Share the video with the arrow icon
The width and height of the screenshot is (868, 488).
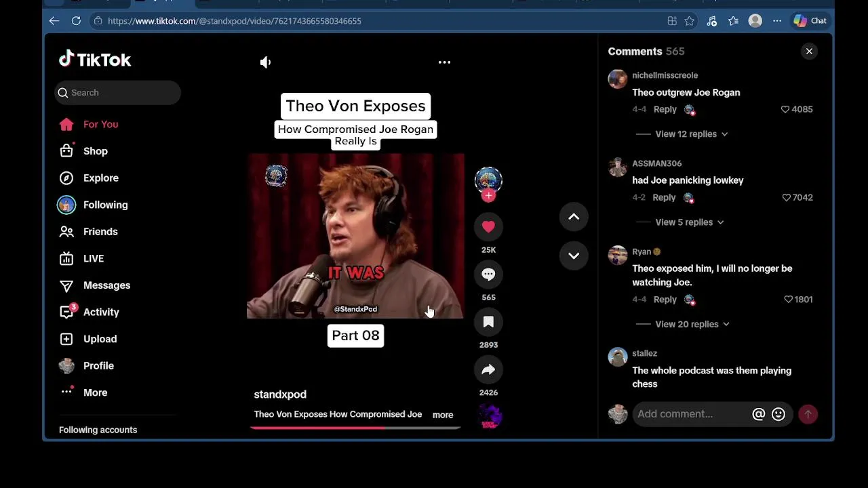pos(488,369)
